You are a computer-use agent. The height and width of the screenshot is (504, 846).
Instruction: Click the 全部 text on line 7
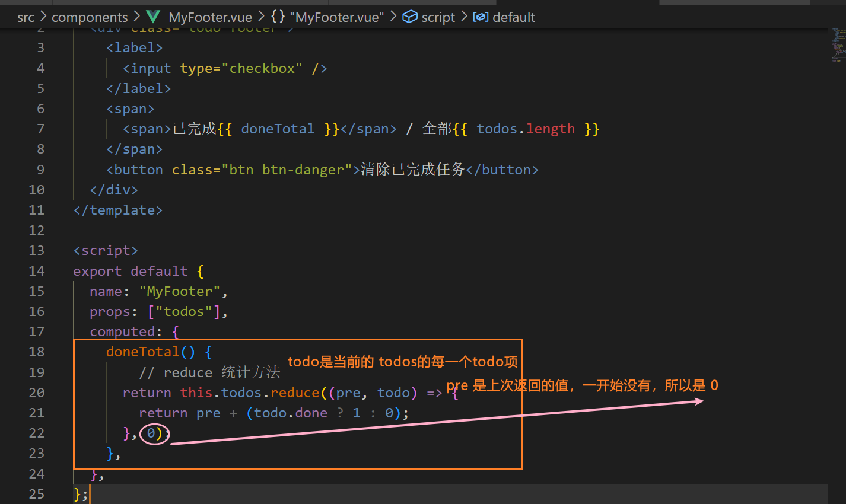click(x=437, y=129)
